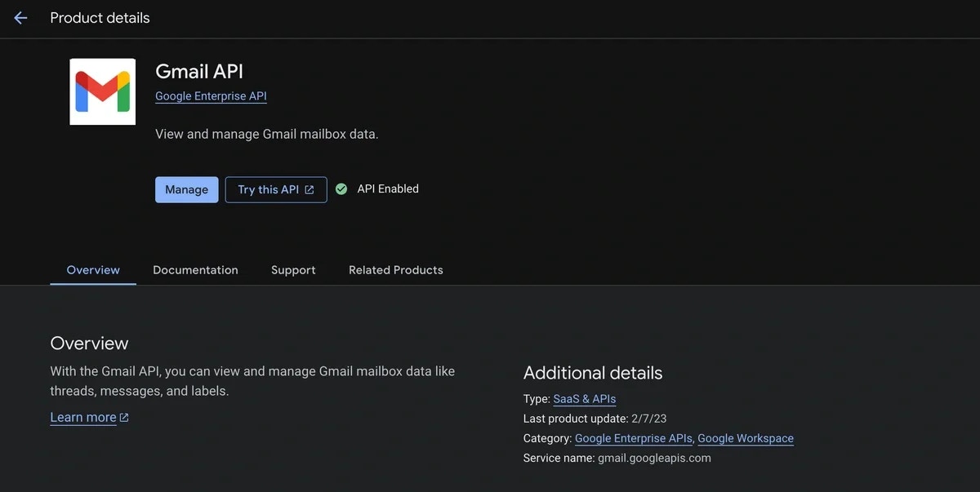Click the Product details header text
The height and width of the screenshot is (492, 980).
pos(100,18)
